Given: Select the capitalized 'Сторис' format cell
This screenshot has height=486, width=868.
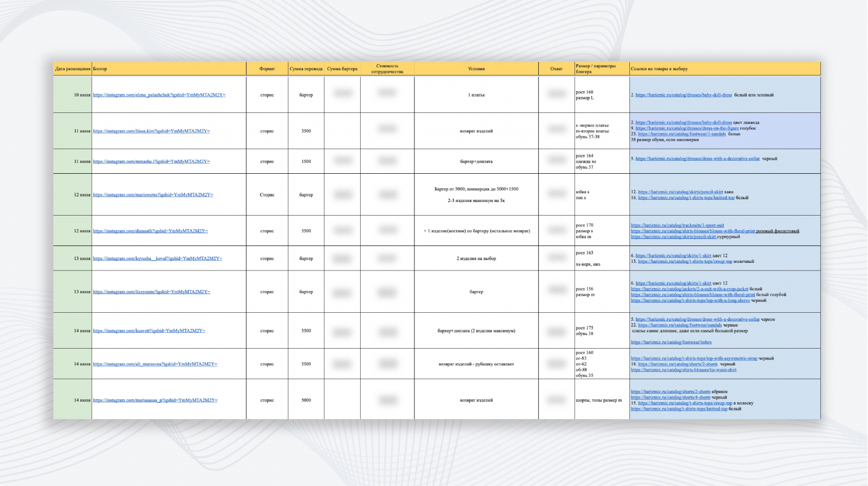Looking at the screenshot, I should coord(267,194).
